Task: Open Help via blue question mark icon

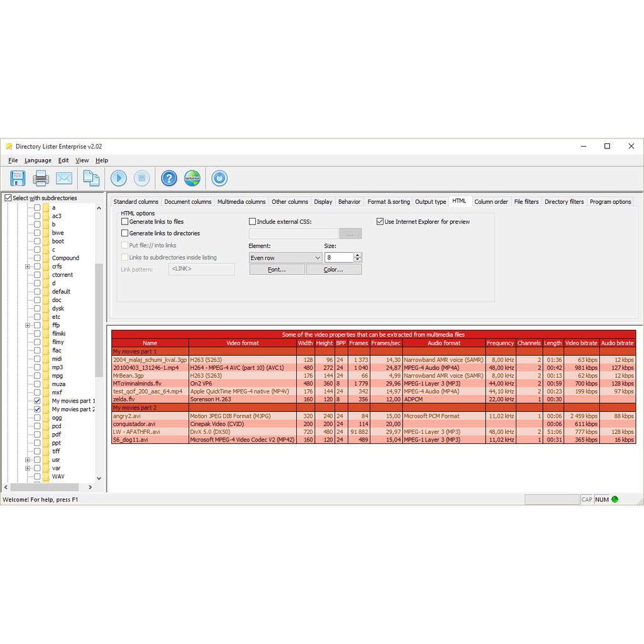Action: pos(169,178)
